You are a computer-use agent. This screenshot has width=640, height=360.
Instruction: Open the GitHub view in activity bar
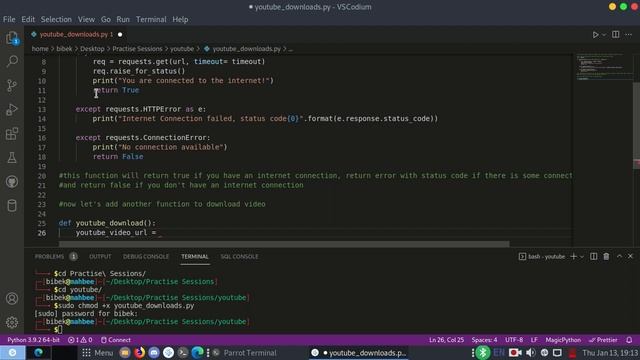tap(12, 182)
